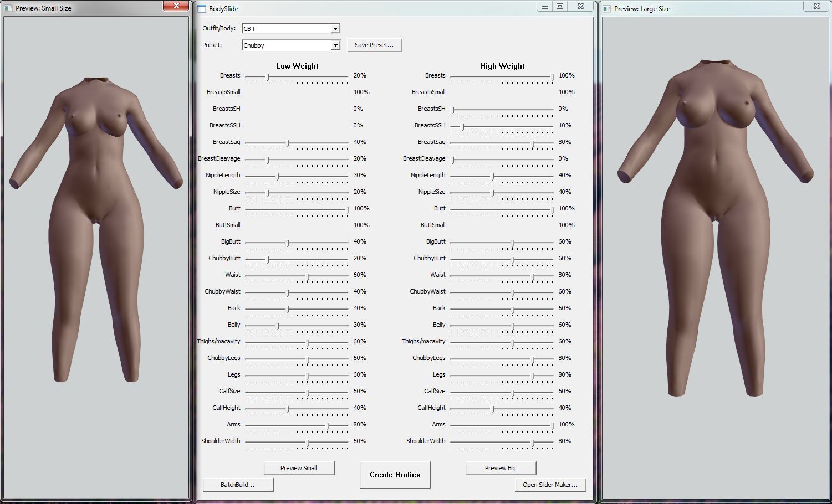Click Open Slider Maker... button
The width and height of the screenshot is (832, 504).
[x=550, y=485]
